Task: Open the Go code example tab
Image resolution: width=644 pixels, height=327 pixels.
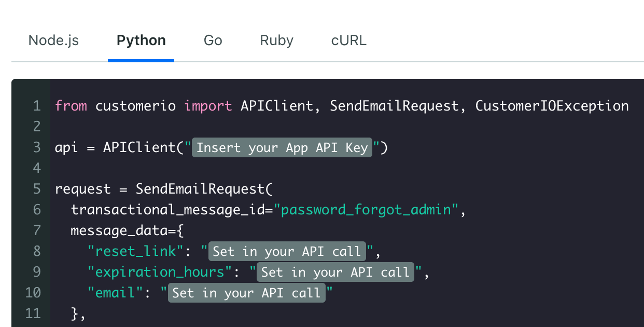Action: (x=213, y=40)
